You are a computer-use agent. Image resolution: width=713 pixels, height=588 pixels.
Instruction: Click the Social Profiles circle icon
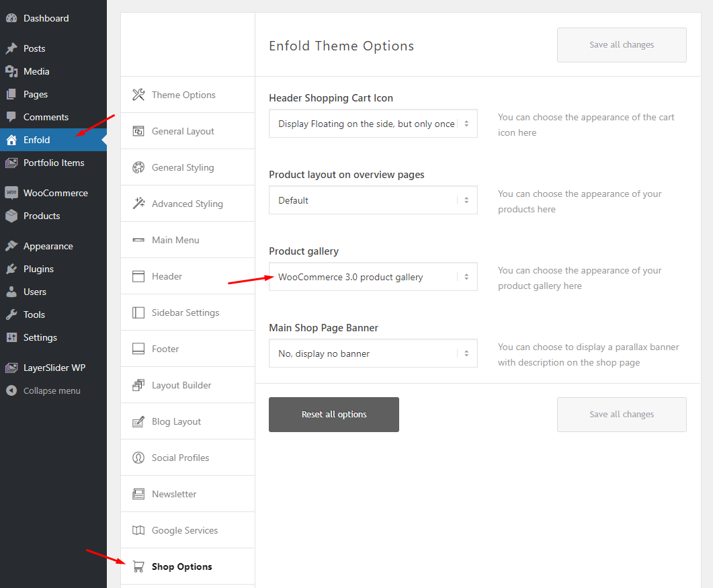[x=138, y=458]
